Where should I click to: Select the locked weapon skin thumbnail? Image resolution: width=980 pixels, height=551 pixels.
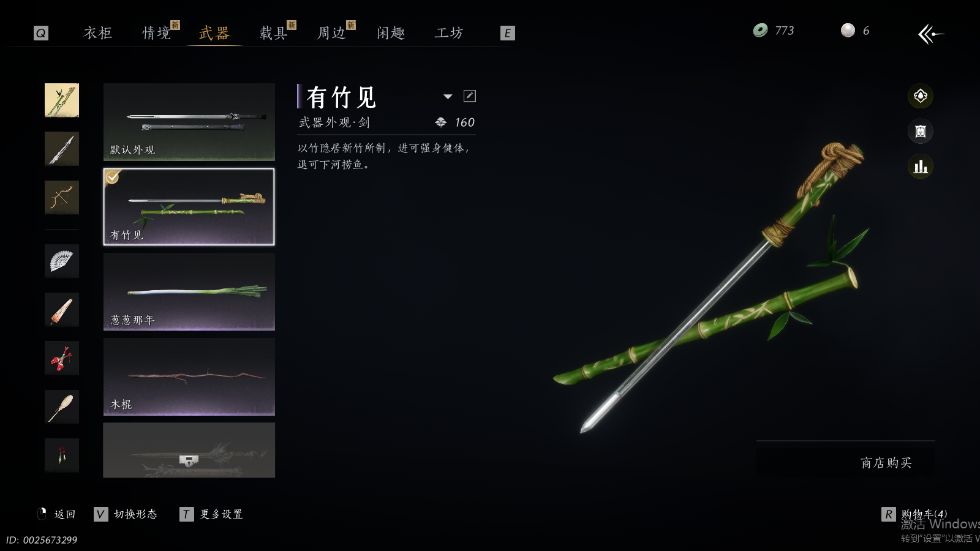click(x=189, y=450)
